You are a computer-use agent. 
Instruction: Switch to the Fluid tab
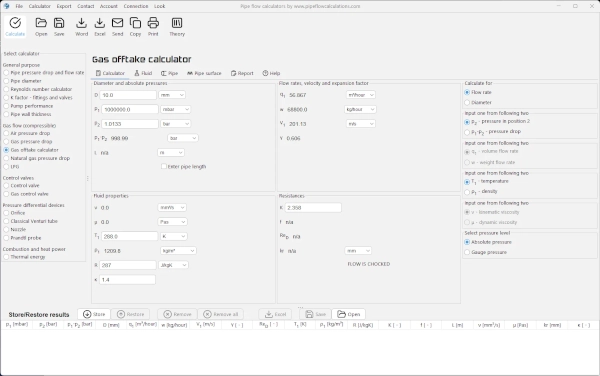pyautogui.click(x=143, y=73)
